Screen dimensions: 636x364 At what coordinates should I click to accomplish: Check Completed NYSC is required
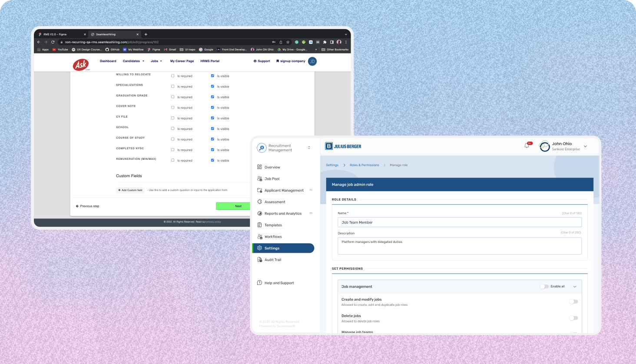172,150
